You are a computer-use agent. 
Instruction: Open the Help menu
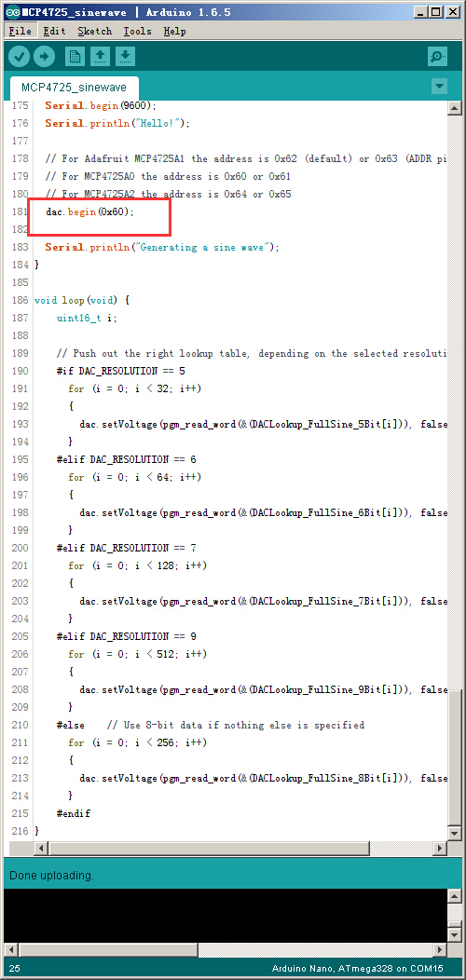click(x=174, y=31)
